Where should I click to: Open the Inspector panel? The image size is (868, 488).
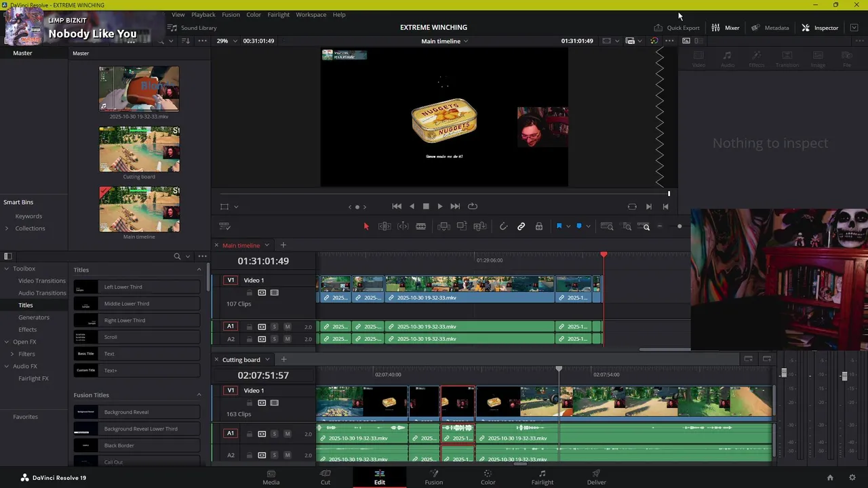819,28
